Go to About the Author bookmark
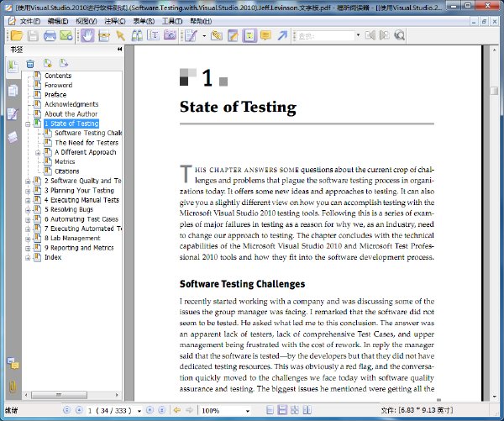This screenshot has height=421, width=504. click(71, 113)
